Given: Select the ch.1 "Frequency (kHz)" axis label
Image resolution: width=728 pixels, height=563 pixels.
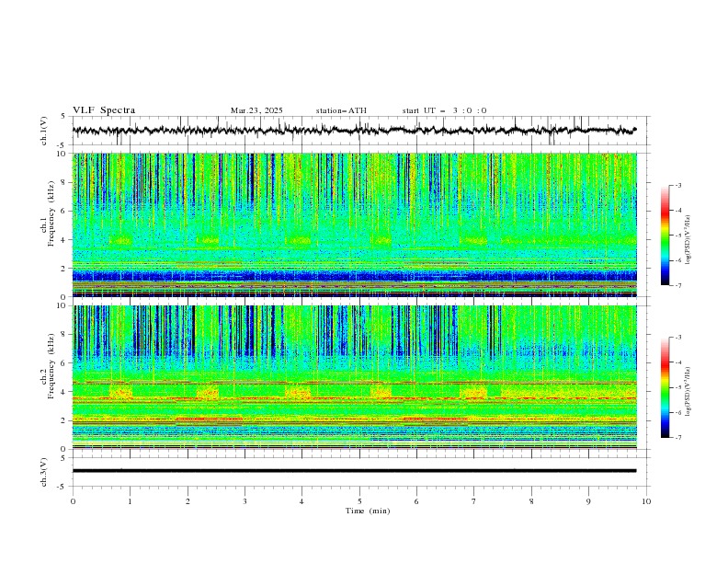Looking at the screenshot, I should click(51, 213).
